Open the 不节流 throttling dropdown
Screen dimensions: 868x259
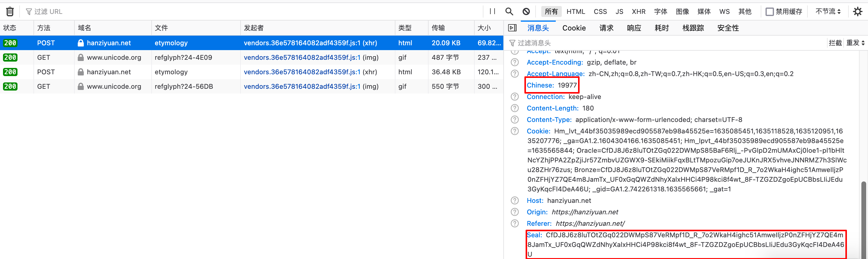coord(828,11)
